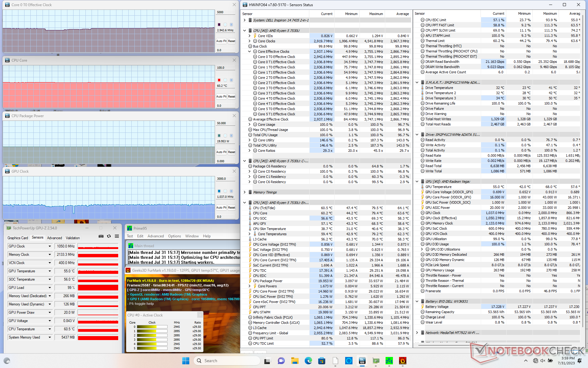The width and height of the screenshot is (588, 368).
Task: Switch to GPU-Z taskbar icon
Action: point(376,361)
